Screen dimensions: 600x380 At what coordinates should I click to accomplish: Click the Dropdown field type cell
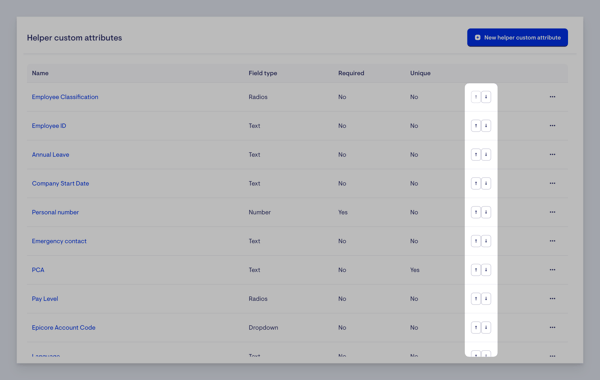[263, 328]
